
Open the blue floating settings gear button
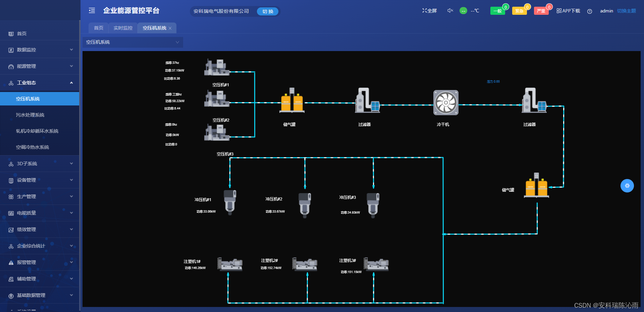point(627,186)
